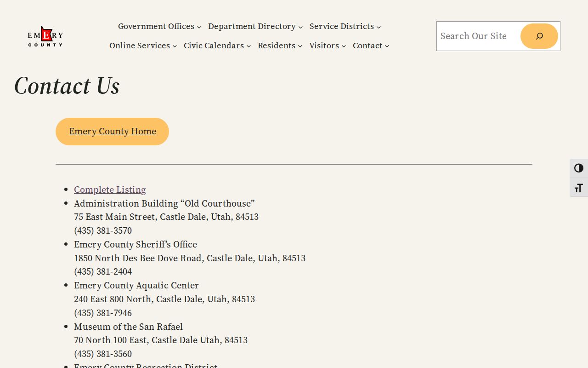Open the Civic Calendars menu item

tap(214, 46)
